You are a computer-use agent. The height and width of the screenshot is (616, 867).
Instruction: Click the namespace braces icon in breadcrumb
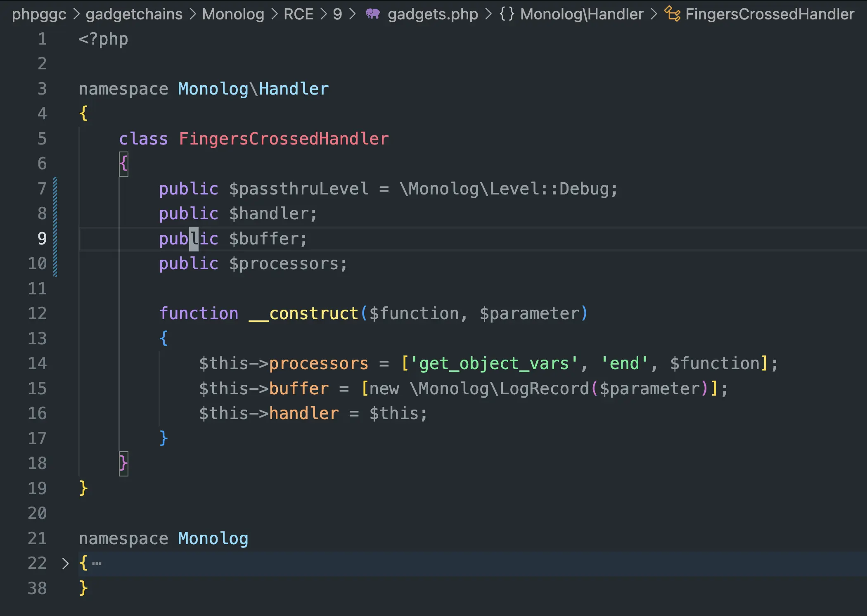point(507,14)
